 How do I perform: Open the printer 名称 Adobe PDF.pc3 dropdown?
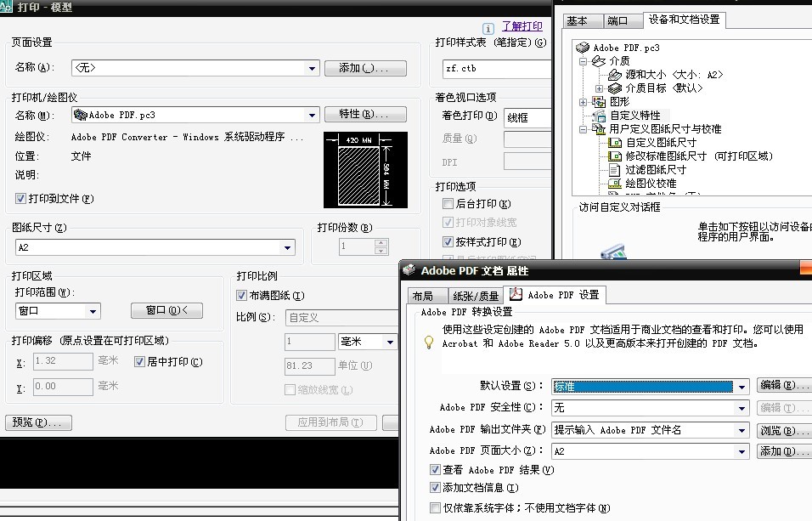click(x=312, y=115)
